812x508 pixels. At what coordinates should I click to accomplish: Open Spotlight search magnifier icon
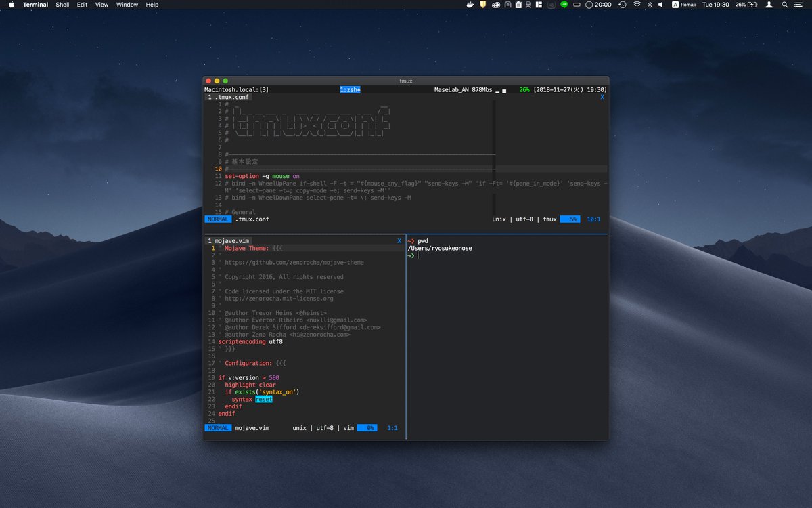point(785,5)
